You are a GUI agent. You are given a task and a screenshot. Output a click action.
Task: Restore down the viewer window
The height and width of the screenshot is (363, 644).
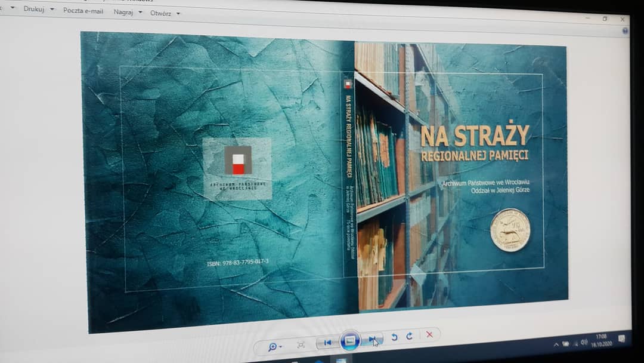tap(605, 19)
